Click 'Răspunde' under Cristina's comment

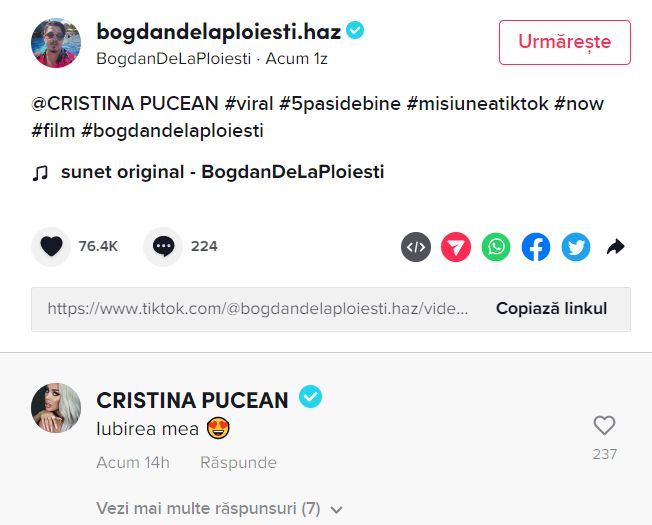[x=238, y=463]
